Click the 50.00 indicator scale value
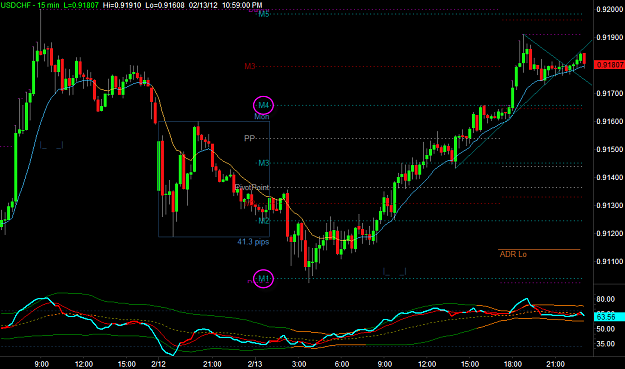Image resolution: width=625 pixels, height=369 pixels. (605, 329)
